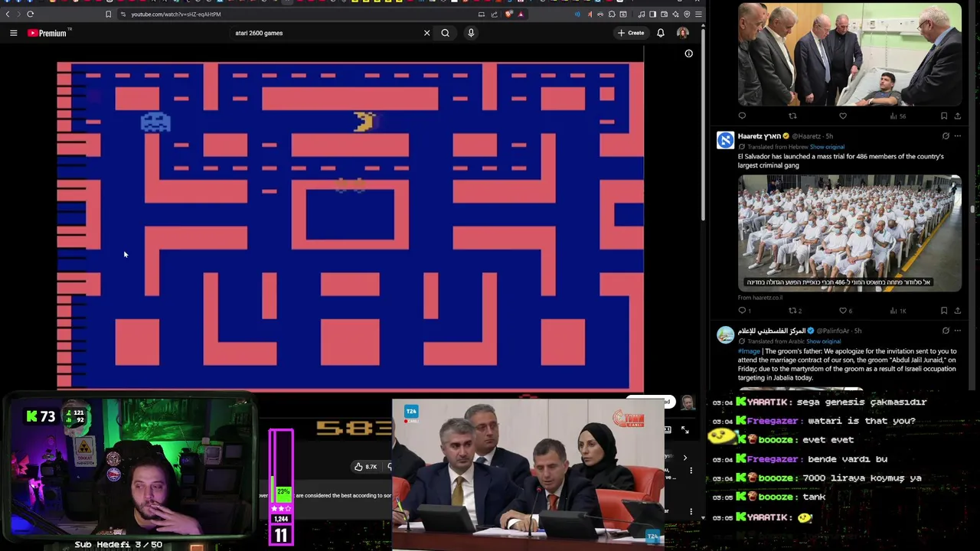Bookmark the hospital photo tweet
Screen dimensions: 980x551
[944, 116]
